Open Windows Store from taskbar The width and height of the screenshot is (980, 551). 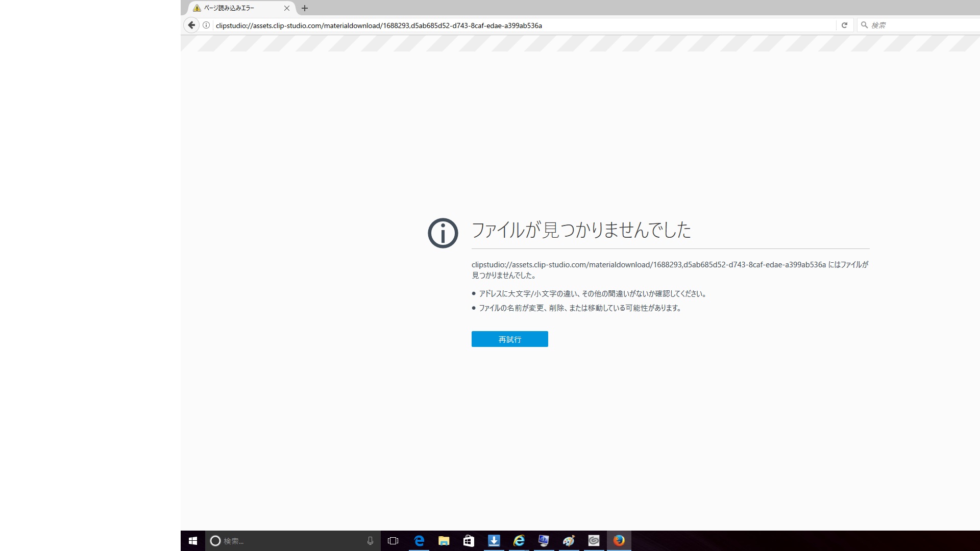click(469, 541)
